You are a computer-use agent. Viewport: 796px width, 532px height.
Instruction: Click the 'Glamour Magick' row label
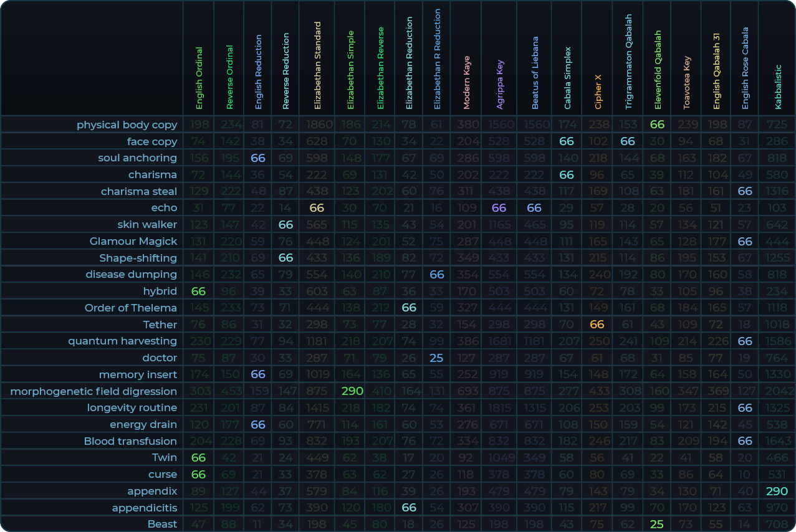pos(133,241)
